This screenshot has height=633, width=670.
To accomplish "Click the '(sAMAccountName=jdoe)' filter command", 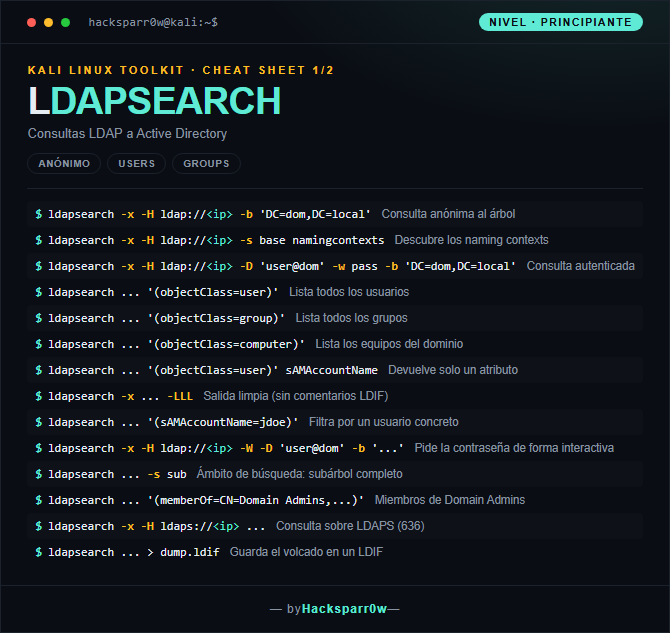I will point(167,422).
